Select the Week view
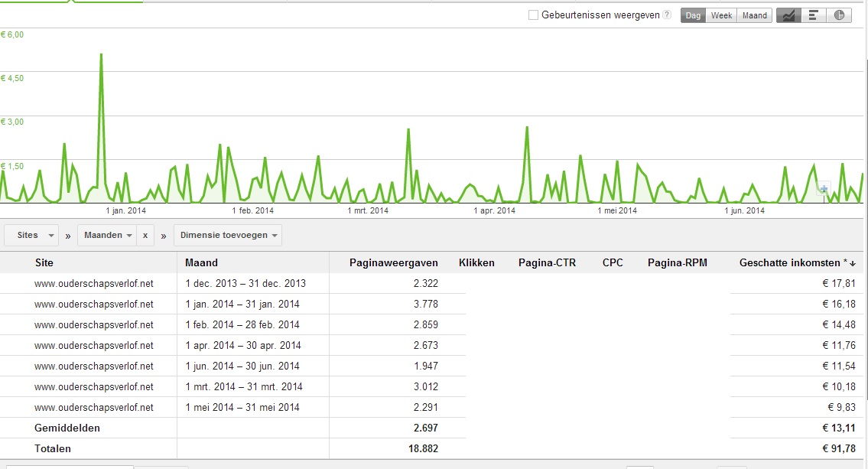 (721, 15)
